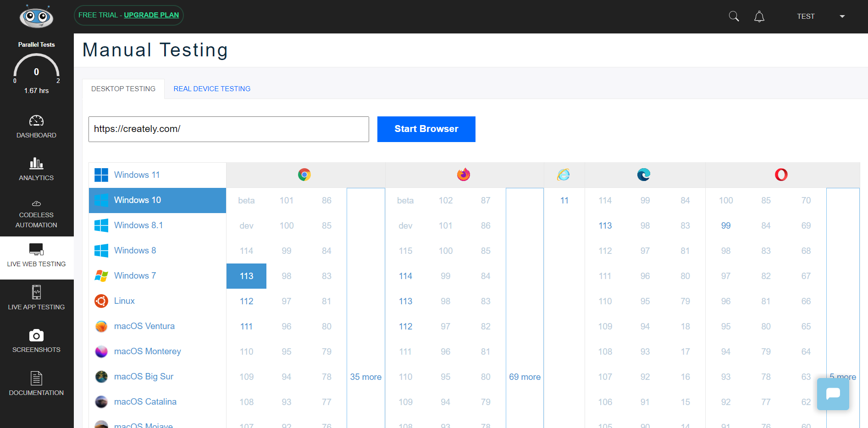Expand 35 more Chrome versions
The image size is (868, 428).
pyautogui.click(x=365, y=377)
